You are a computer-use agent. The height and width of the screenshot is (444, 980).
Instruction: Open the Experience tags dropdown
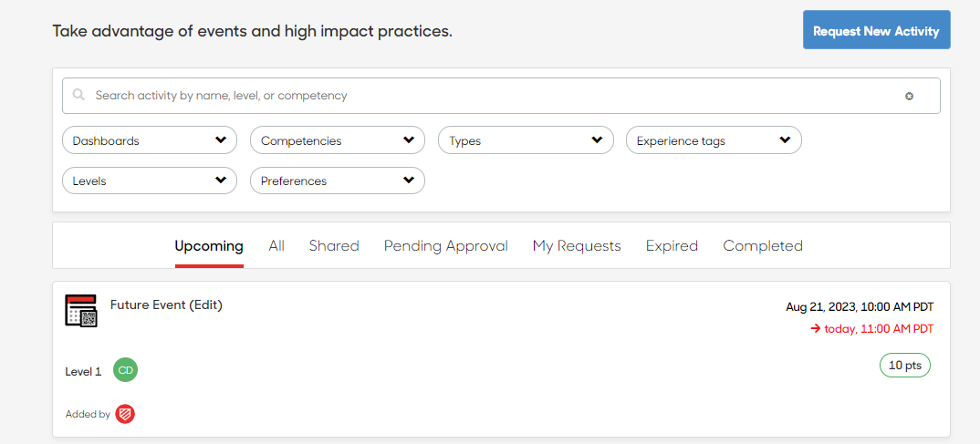click(x=714, y=140)
